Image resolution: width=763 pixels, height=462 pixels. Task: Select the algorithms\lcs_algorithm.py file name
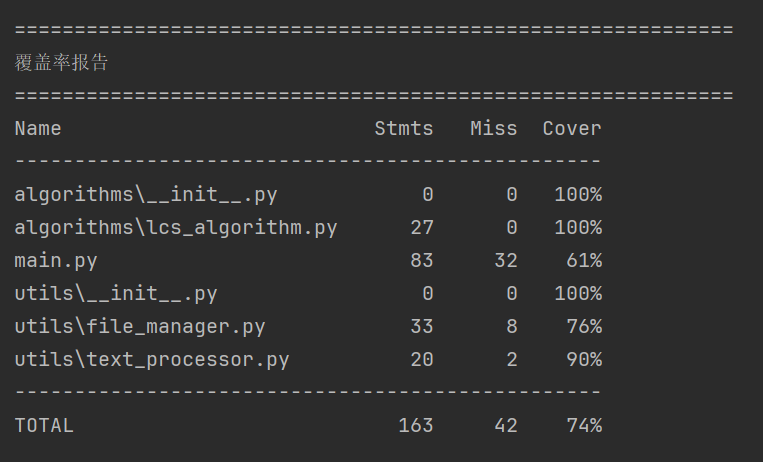pos(176,227)
